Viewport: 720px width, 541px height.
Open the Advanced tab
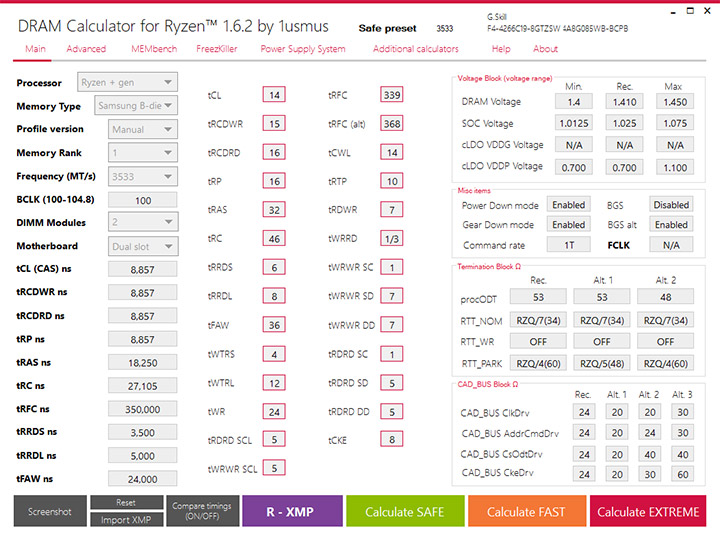point(86,49)
